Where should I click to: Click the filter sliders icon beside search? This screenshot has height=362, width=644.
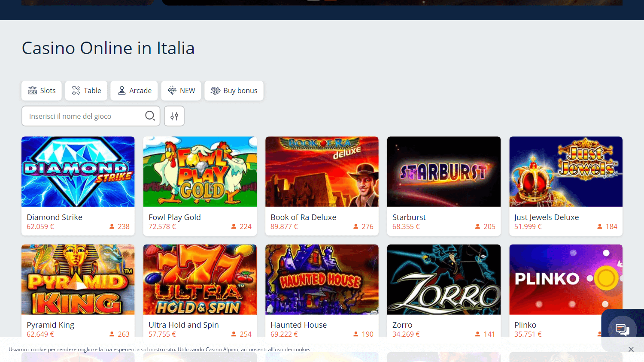click(174, 116)
